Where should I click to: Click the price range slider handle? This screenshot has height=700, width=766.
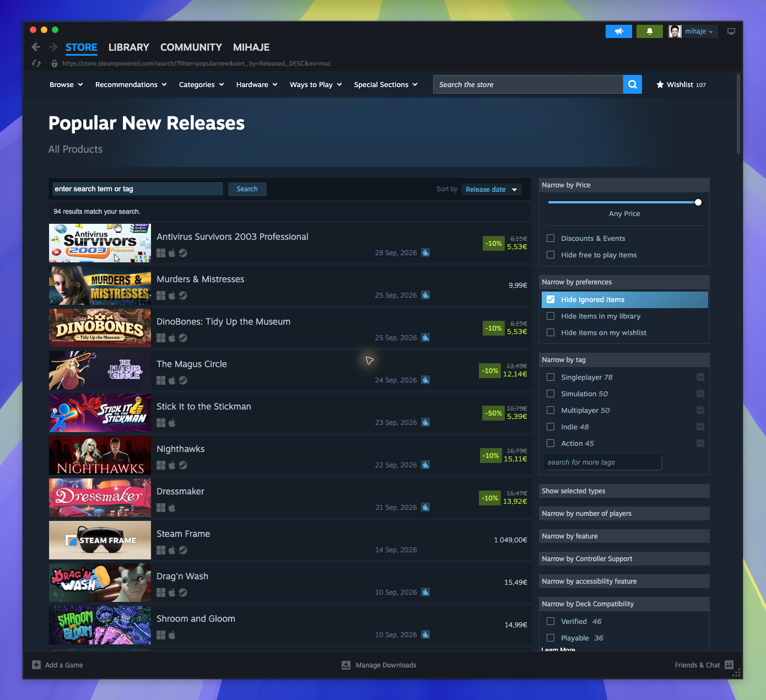[x=698, y=202]
